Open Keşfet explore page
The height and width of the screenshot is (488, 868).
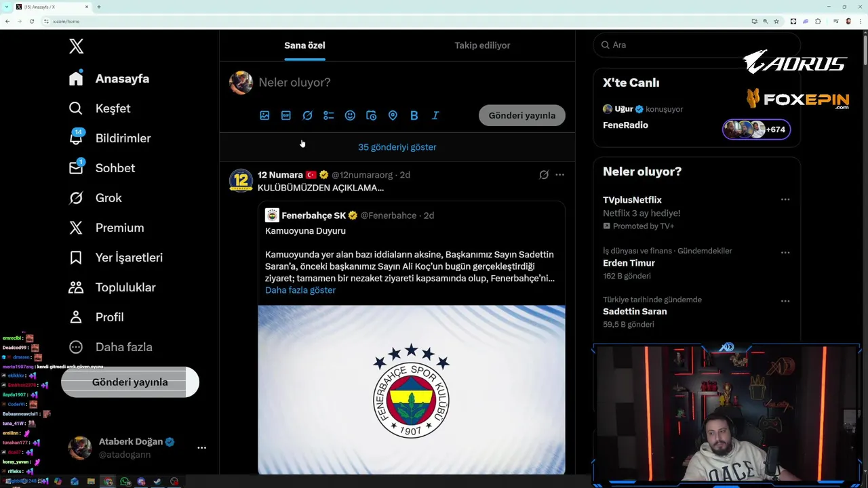pyautogui.click(x=100, y=108)
